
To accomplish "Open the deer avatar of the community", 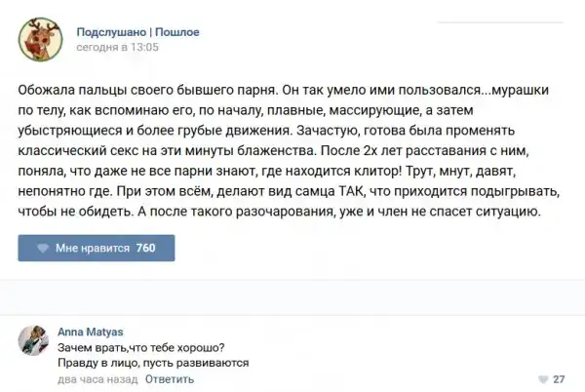I will tap(40, 39).
